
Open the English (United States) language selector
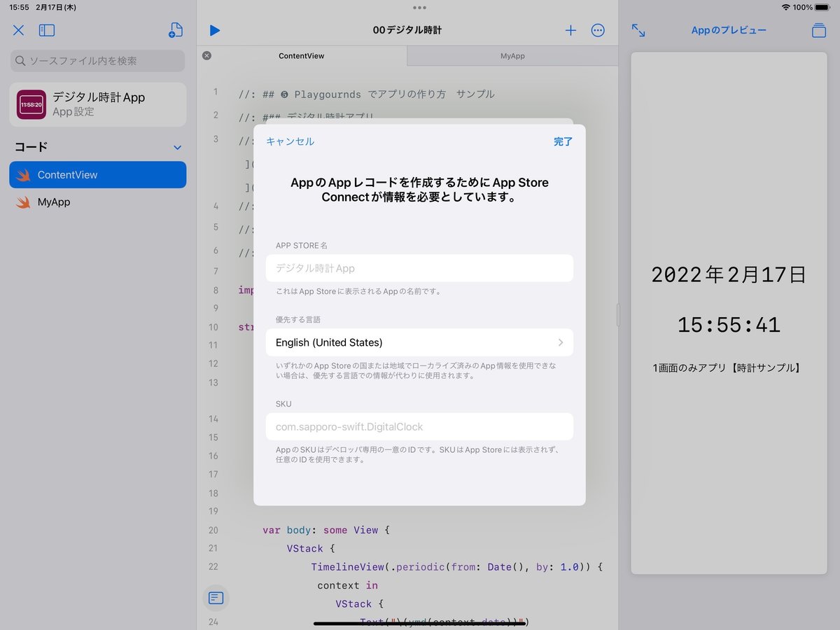[x=419, y=342]
